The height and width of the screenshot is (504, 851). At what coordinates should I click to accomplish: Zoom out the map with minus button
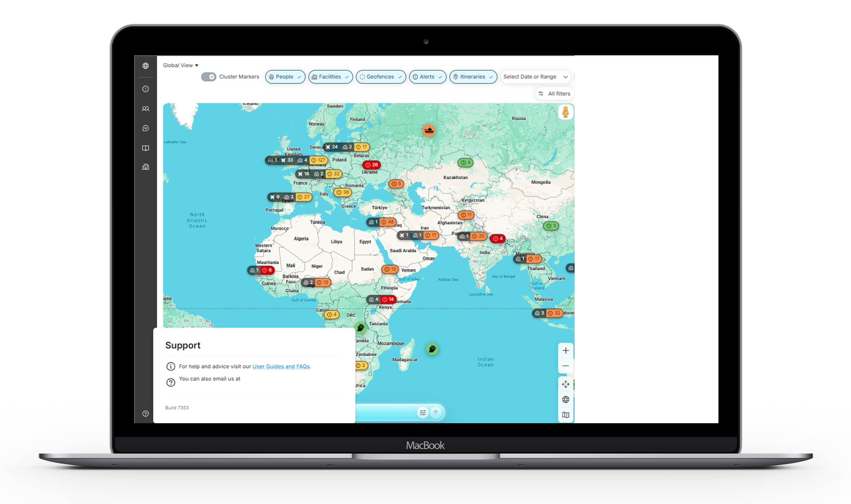coord(566,366)
